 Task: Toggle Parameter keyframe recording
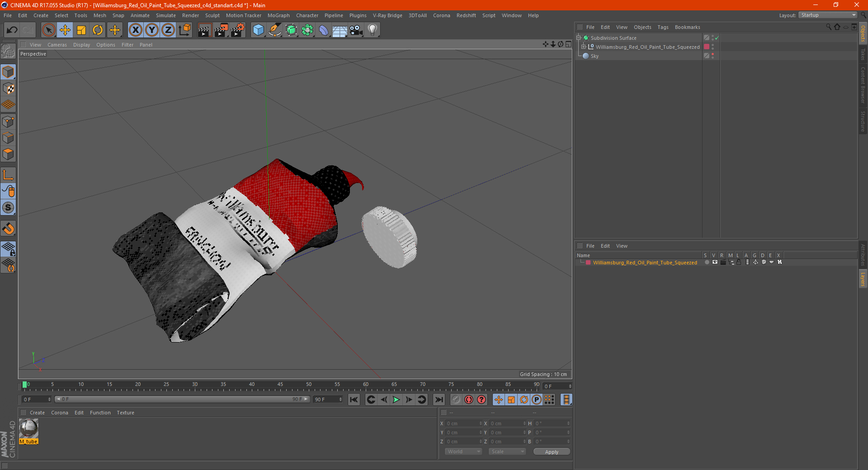[537, 399]
